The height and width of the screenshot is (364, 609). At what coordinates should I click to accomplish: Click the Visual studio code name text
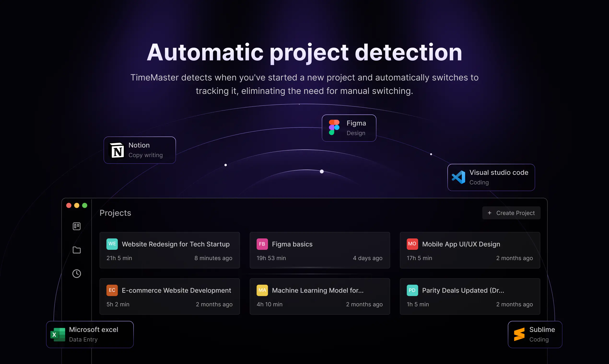click(499, 172)
